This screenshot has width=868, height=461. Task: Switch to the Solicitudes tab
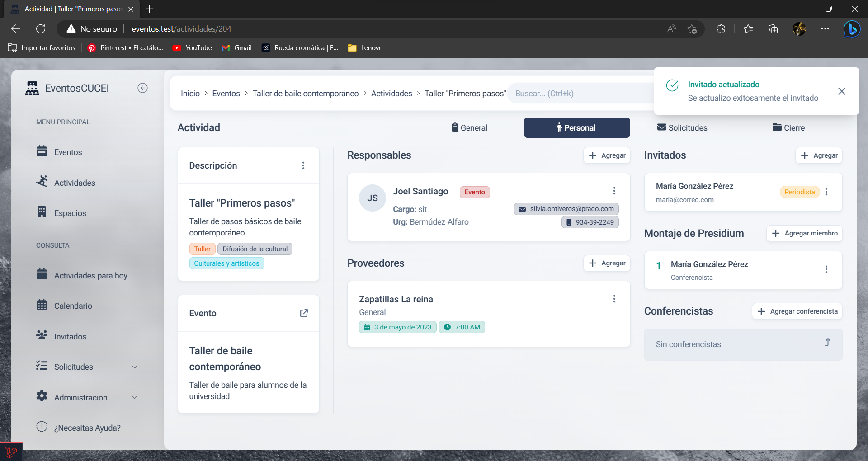pos(682,128)
